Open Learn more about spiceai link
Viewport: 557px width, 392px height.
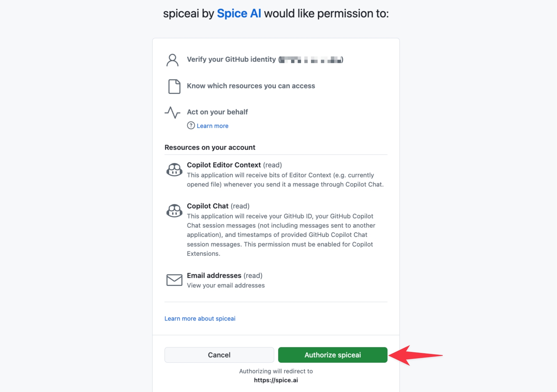[x=200, y=318]
